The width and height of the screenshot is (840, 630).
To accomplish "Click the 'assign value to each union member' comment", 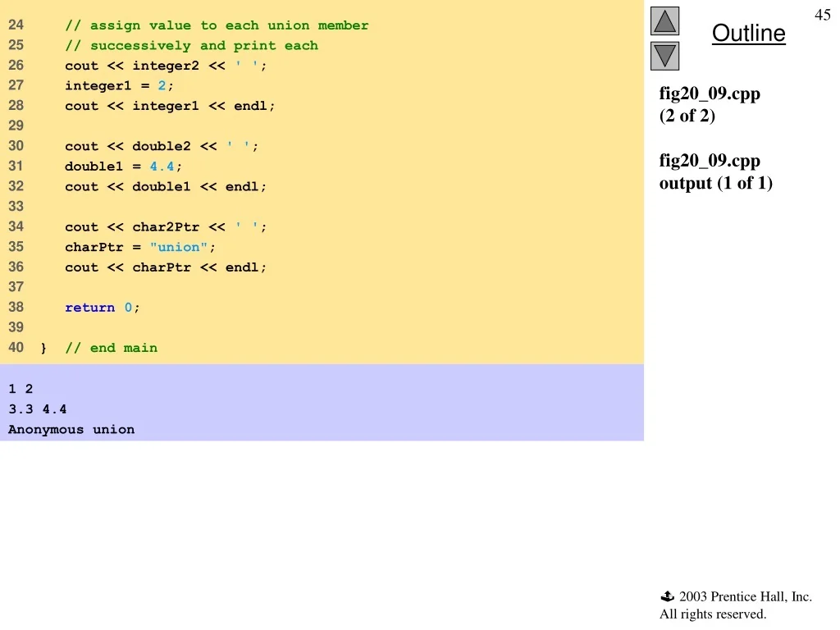I will 217,25.
